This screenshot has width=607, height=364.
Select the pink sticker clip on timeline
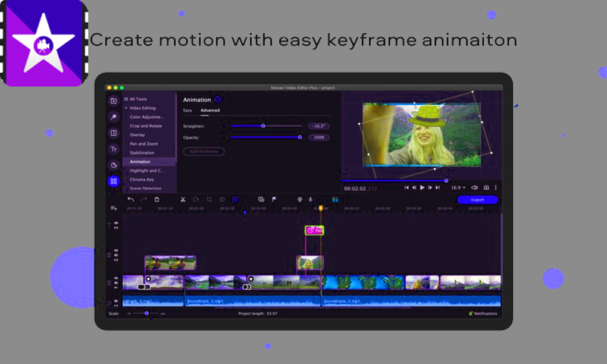[314, 231]
